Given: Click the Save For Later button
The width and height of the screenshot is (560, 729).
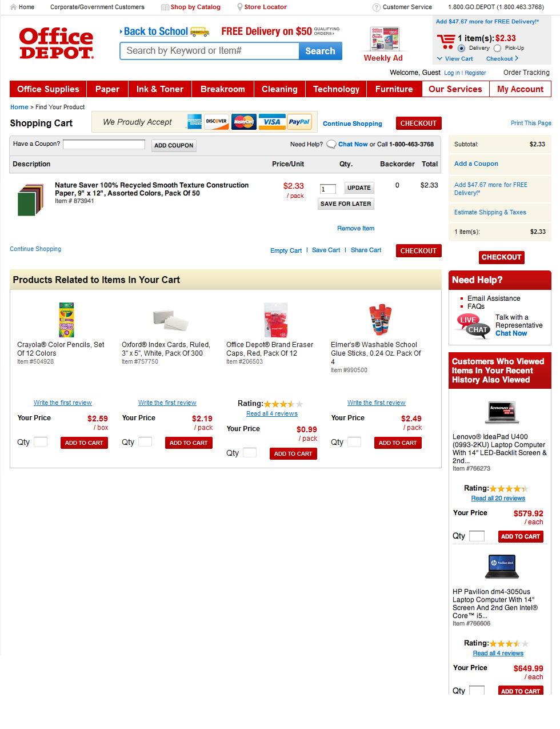Looking at the screenshot, I should tap(346, 204).
